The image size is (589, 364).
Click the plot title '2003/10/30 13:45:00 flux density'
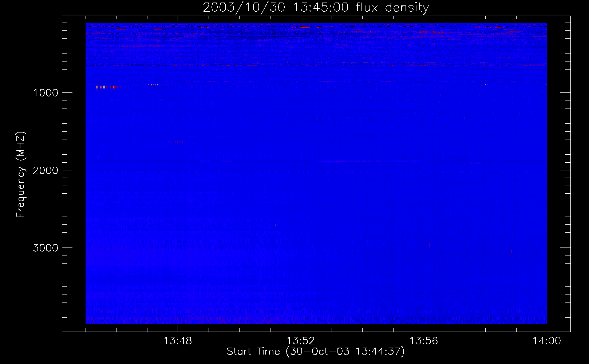[x=316, y=8]
